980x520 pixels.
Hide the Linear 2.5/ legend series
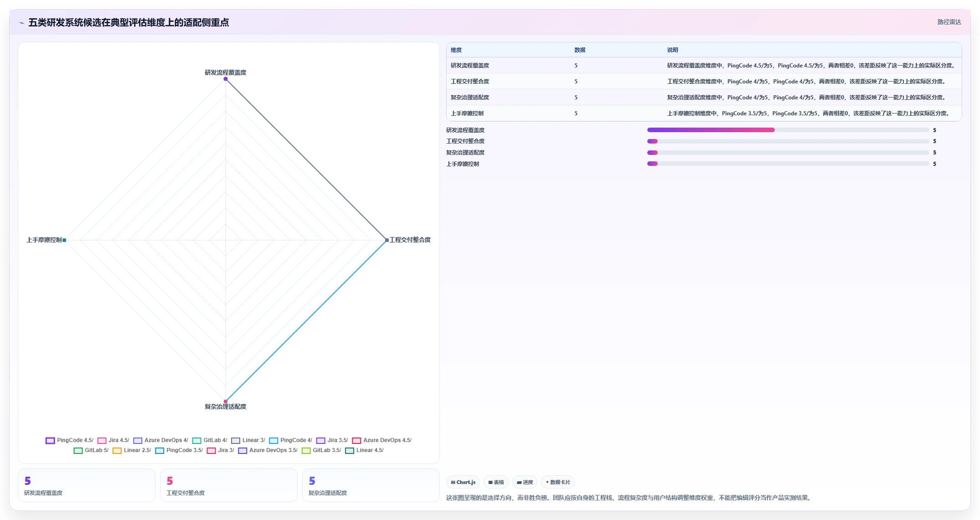click(132, 450)
